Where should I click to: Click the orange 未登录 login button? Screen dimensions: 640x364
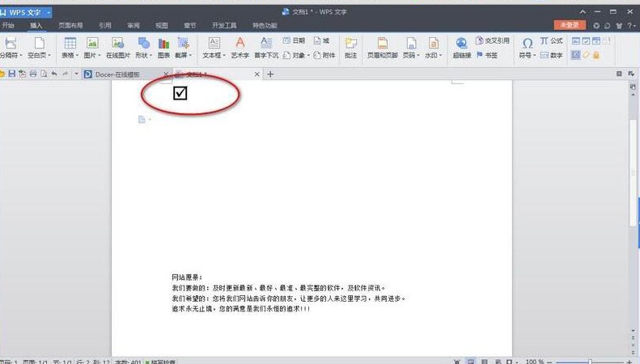tap(570, 25)
